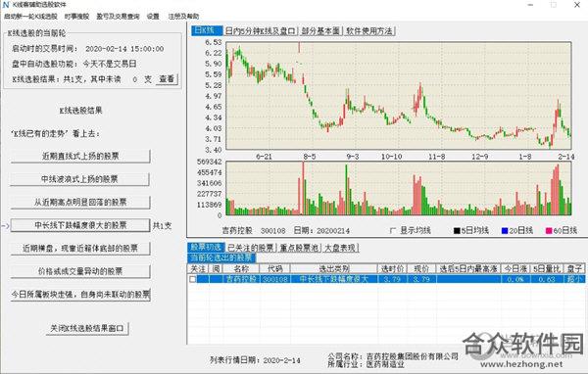Click the 0.0% cell under 今日涨

[515, 279]
